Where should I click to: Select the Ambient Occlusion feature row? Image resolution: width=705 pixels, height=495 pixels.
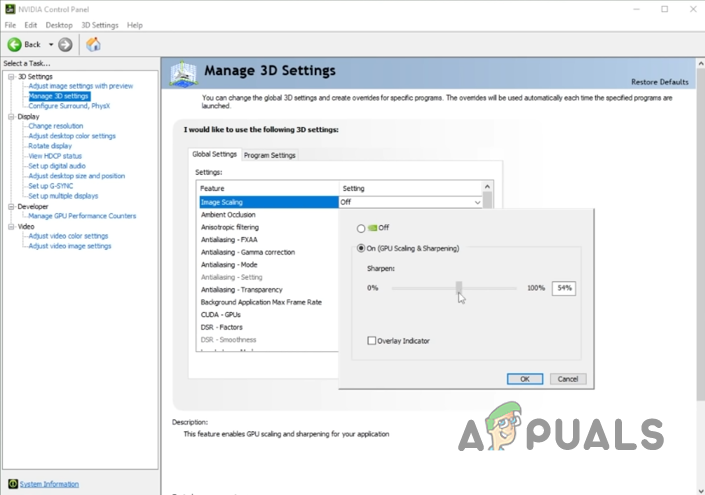[268, 215]
